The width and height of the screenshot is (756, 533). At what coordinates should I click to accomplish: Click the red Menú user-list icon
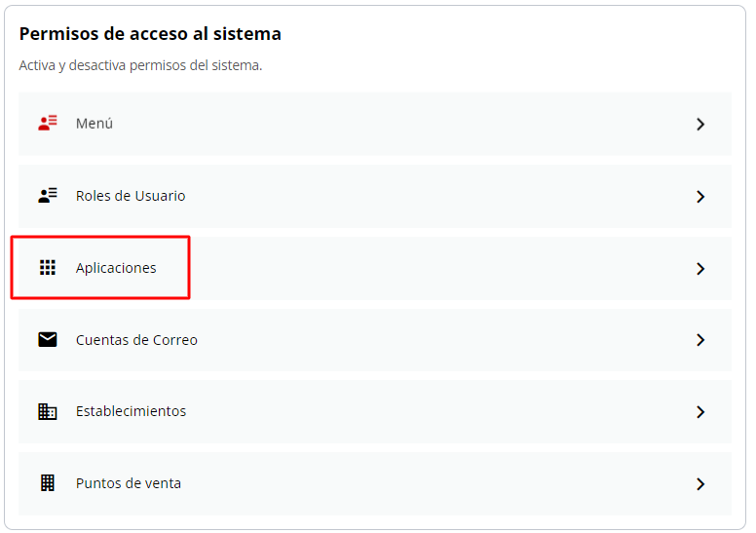(48, 124)
